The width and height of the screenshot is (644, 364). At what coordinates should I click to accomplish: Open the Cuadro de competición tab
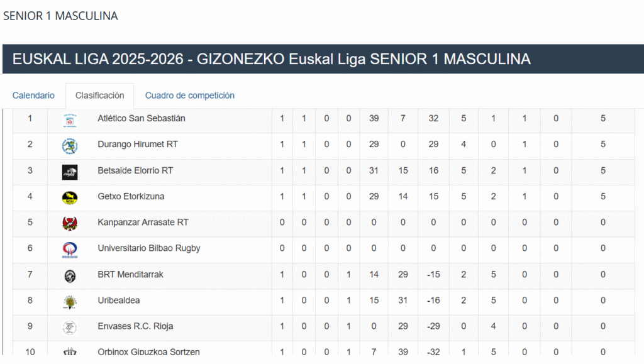[190, 96]
